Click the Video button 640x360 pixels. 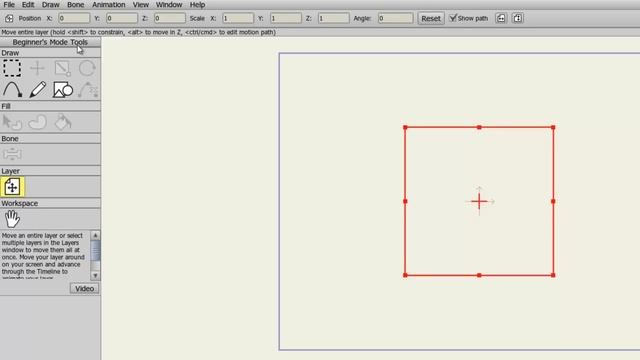(x=84, y=289)
